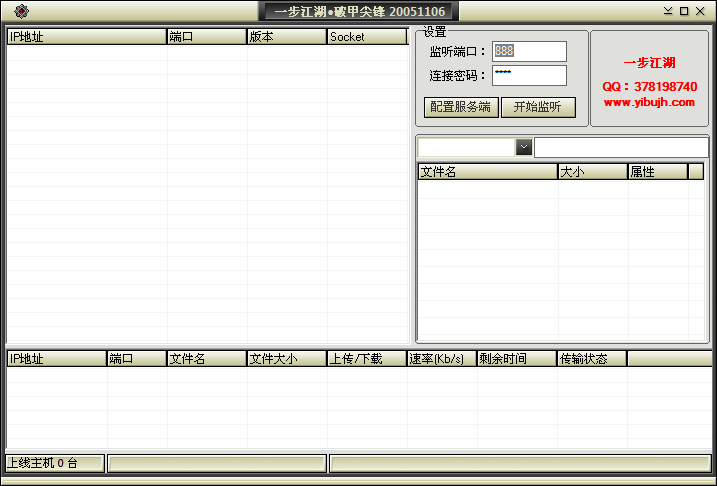Viewport: 717px width, 486px height.
Task: Open the drive selection dropdown arrow
Action: [x=524, y=147]
